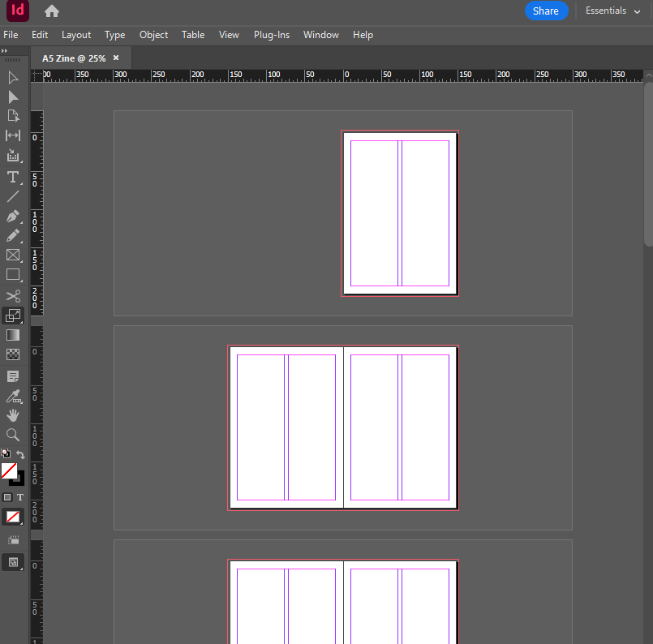
Task: Choose the Zoom magnifier tool
Action: 13,435
